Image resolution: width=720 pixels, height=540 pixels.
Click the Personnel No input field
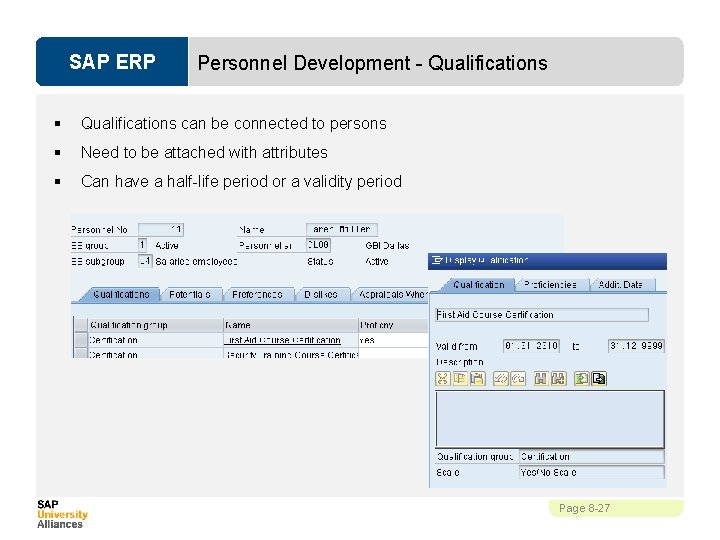pos(161,229)
